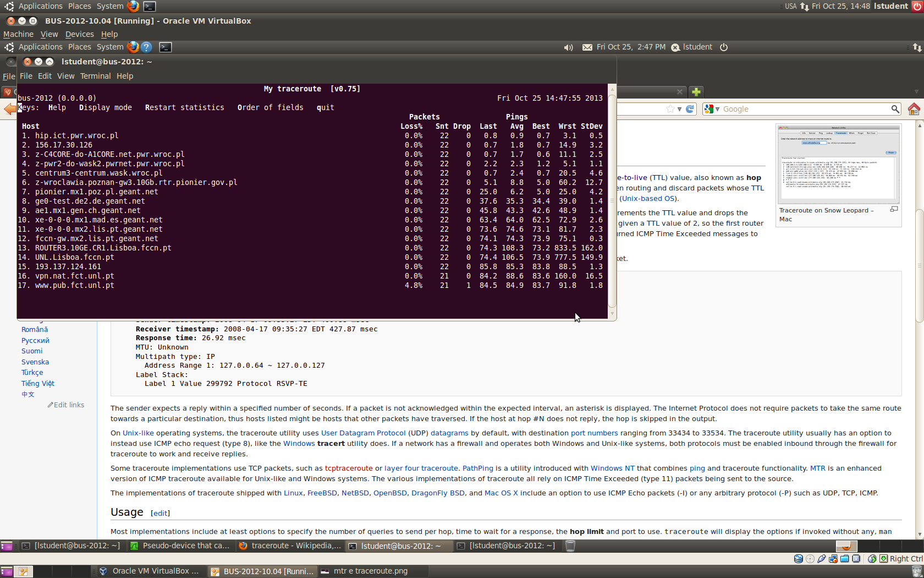This screenshot has width=924, height=578.
Task: Open the guest mail envelope indicator
Action: (587, 47)
